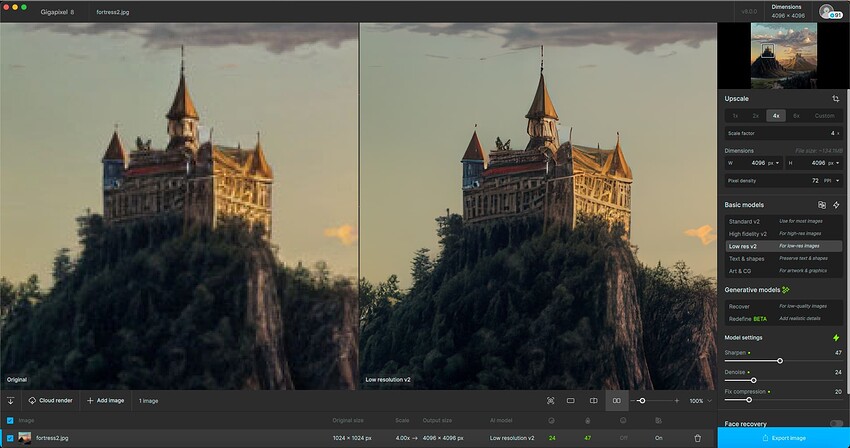
Task: Click the auto-select lightning icon beside Basic models
Action: point(836,205)
